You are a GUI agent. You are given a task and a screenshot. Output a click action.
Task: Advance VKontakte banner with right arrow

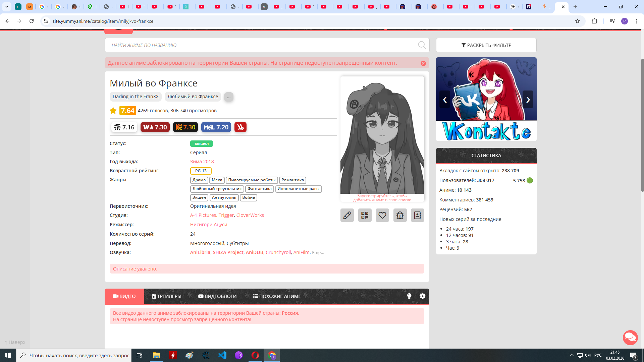tap(528, 100)
